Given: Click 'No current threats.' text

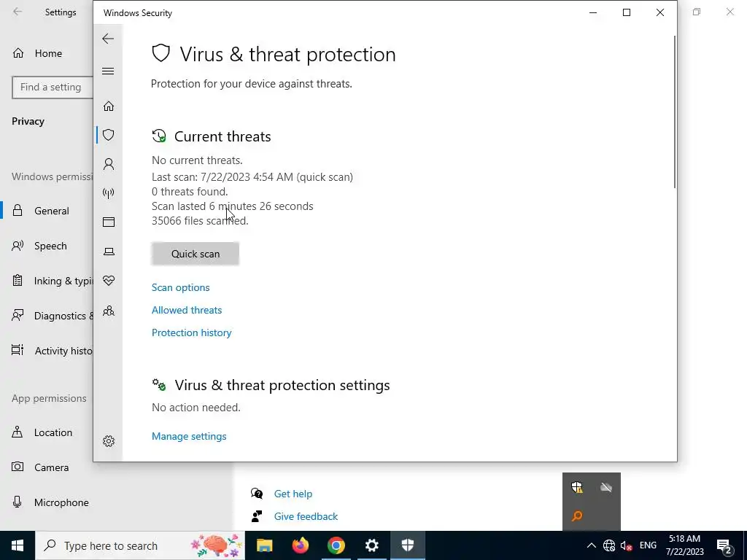Looking at the screenshot, I should pyautogui.click(x=197, y=160).
